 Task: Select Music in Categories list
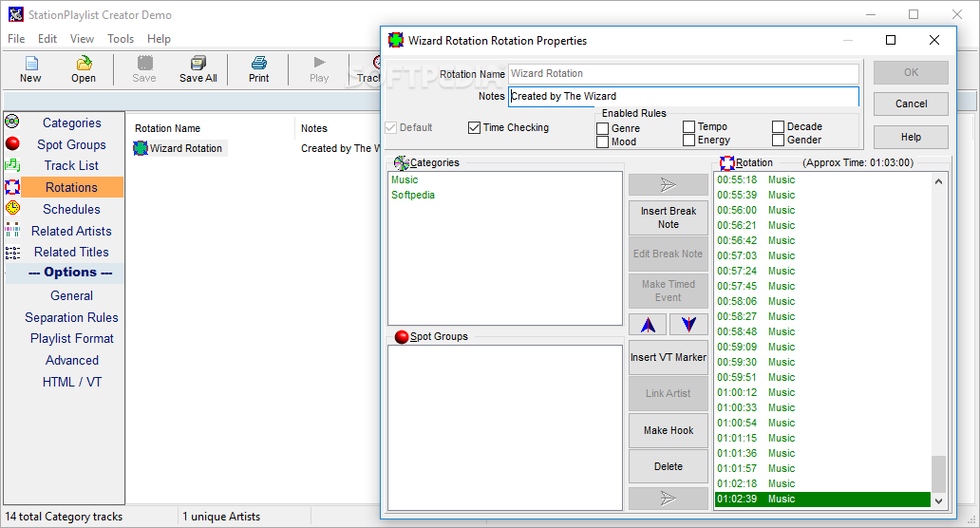coord(405,180)
